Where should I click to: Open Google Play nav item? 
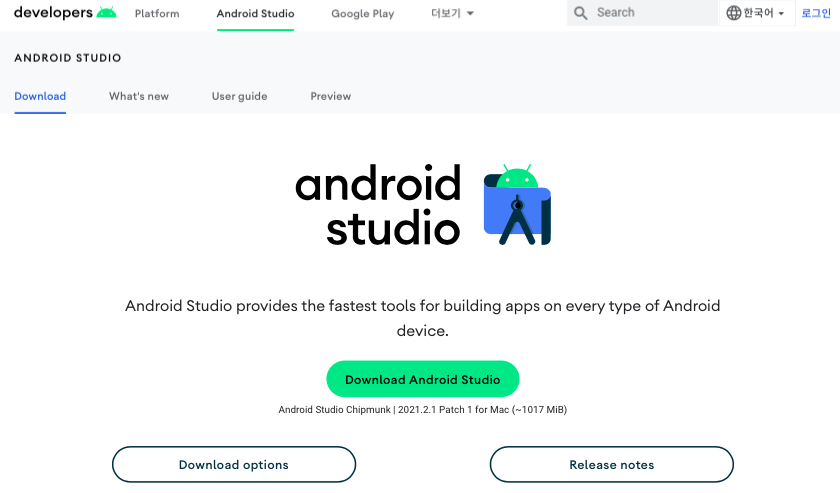coord(363,13)
